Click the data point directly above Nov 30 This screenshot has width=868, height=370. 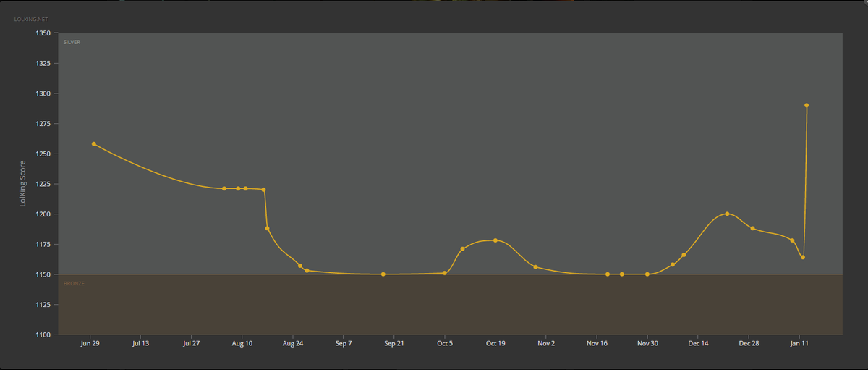pos(647,274)
